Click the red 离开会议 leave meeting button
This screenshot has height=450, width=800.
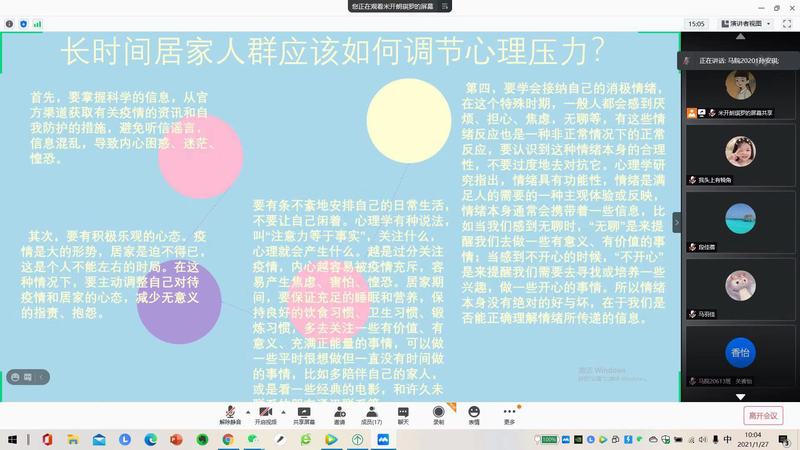764,415
